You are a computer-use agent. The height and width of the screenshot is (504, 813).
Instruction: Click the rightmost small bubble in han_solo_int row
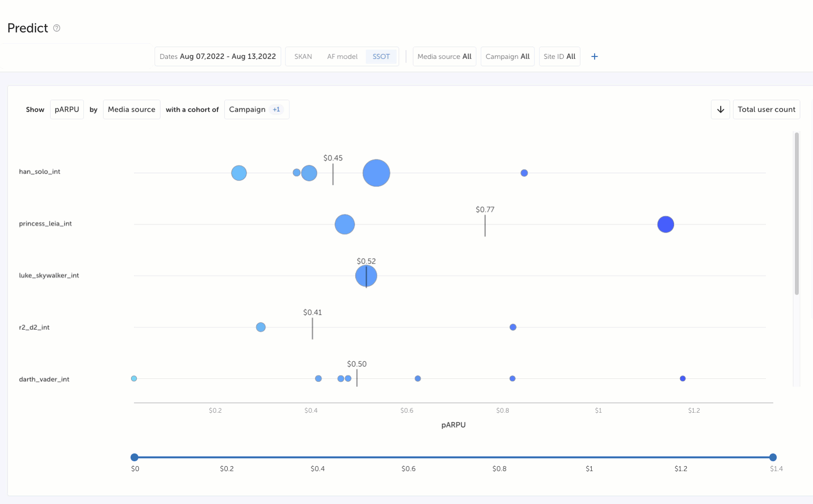click(524, 173)
